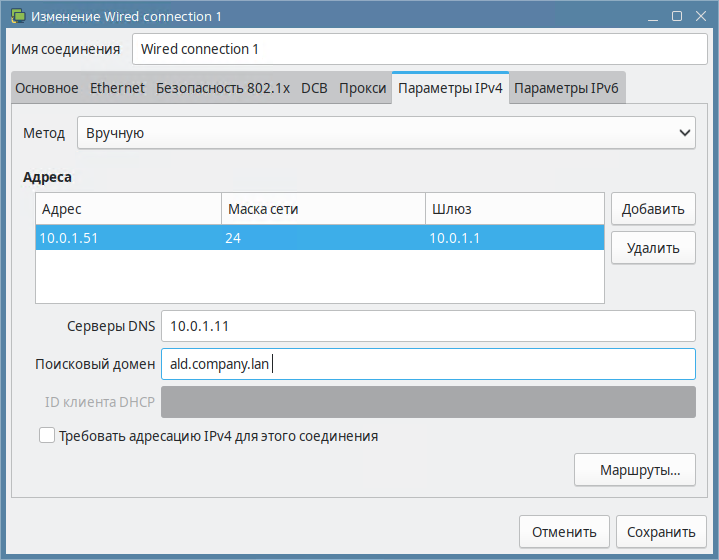This screenshot has height=560, width=719.
Task: Open the DCB tab
Action: coord(314,88)
